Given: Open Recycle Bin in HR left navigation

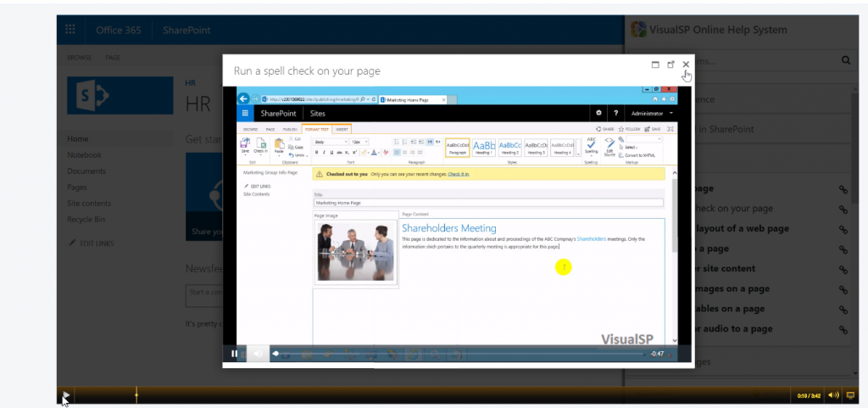Looking at the screenshot, I should (x=86, y=219).
